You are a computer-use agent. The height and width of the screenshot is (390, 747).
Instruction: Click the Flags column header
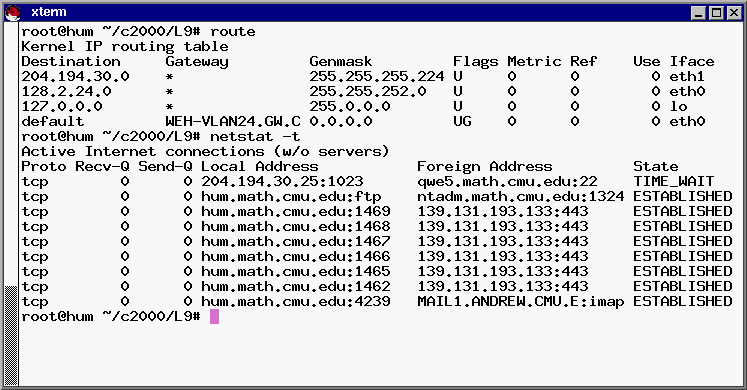(x=475, y=61)
